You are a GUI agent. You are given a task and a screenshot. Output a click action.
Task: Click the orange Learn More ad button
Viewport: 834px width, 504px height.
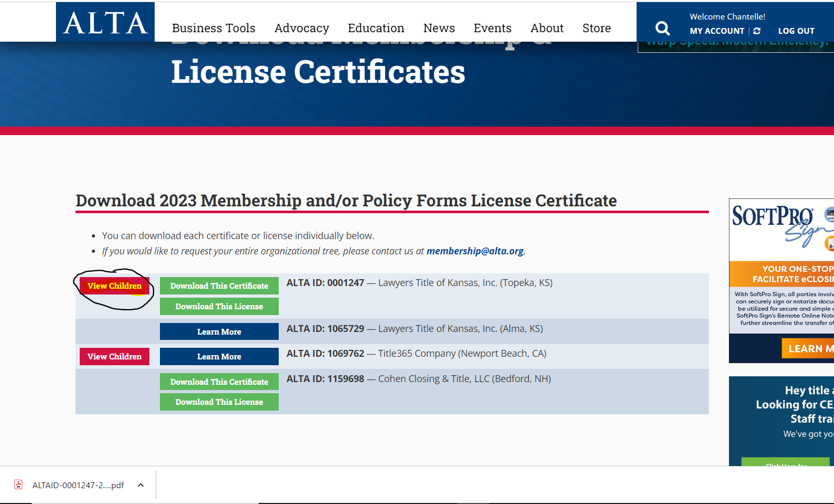click(808, 349)
